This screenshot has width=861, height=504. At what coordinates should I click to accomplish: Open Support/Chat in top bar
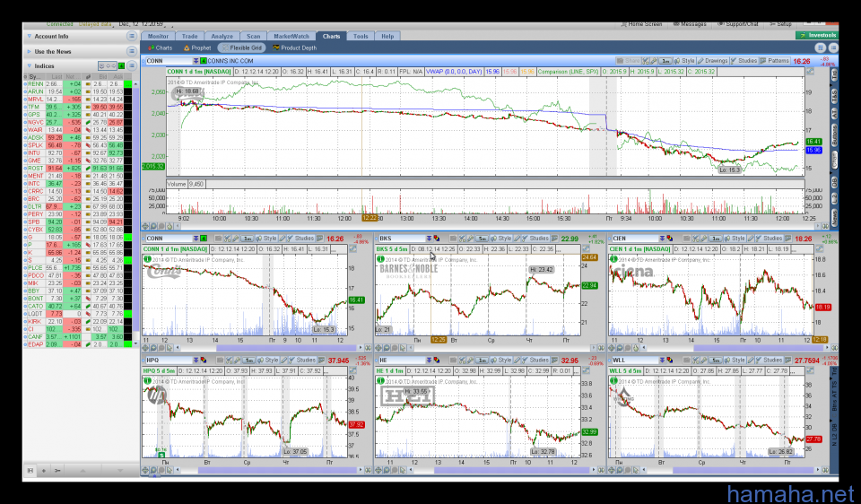point(738,24)
